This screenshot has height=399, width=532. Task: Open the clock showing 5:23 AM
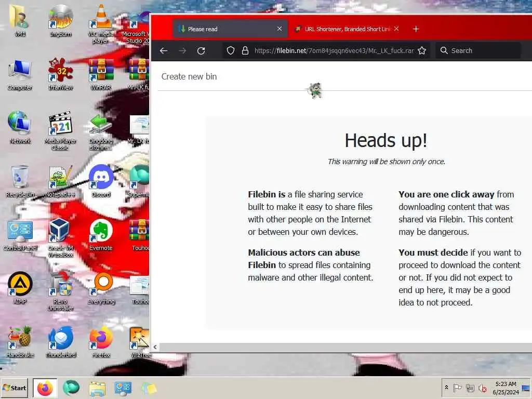(x=506, y=388)
